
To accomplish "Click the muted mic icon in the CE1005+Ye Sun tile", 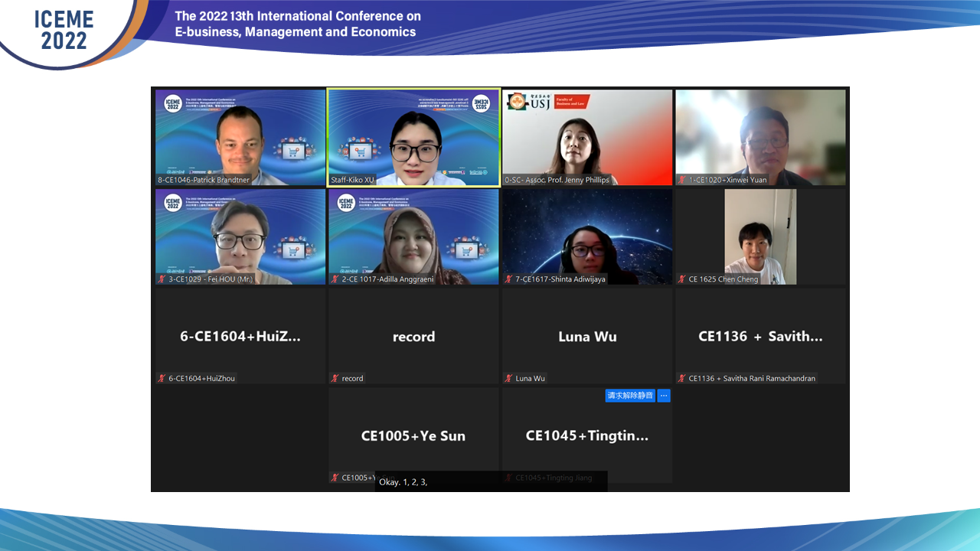I will [x=335, y=478].
